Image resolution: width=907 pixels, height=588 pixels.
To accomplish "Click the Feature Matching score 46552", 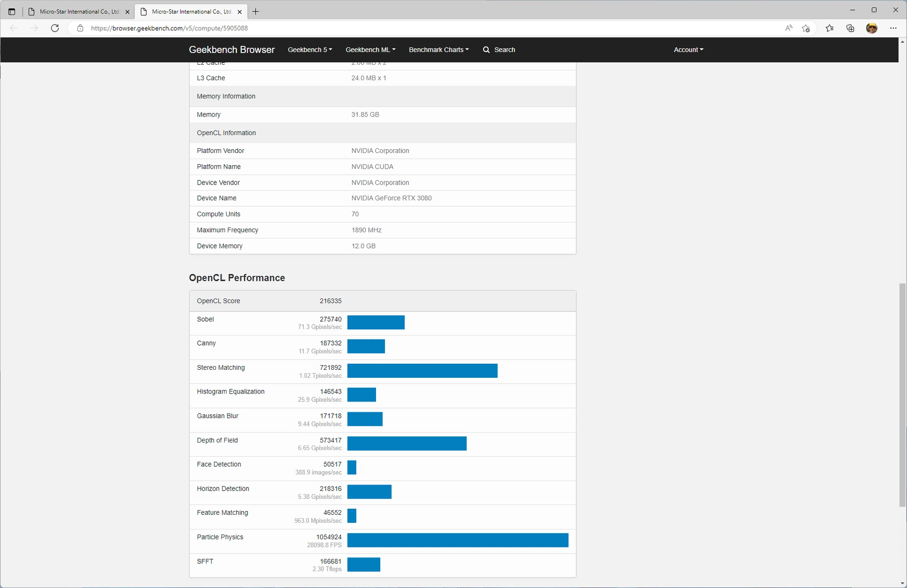I will click(x=332, y=513).
